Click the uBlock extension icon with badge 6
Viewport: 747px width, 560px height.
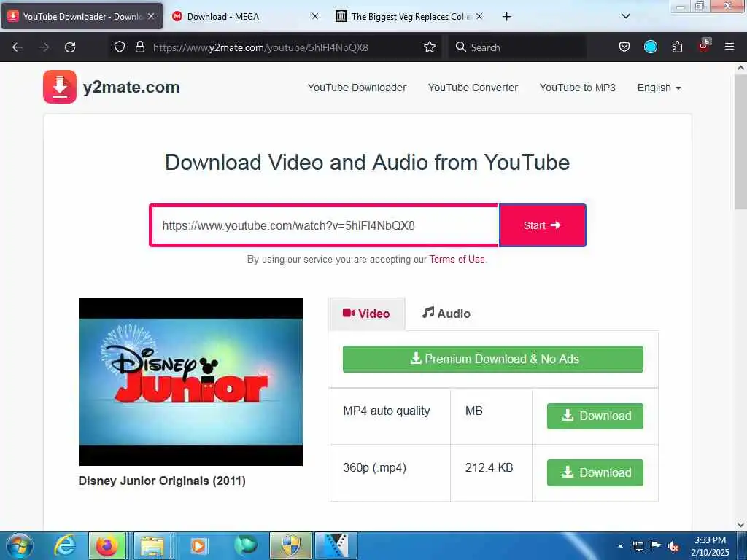click(x=704, y=46)
